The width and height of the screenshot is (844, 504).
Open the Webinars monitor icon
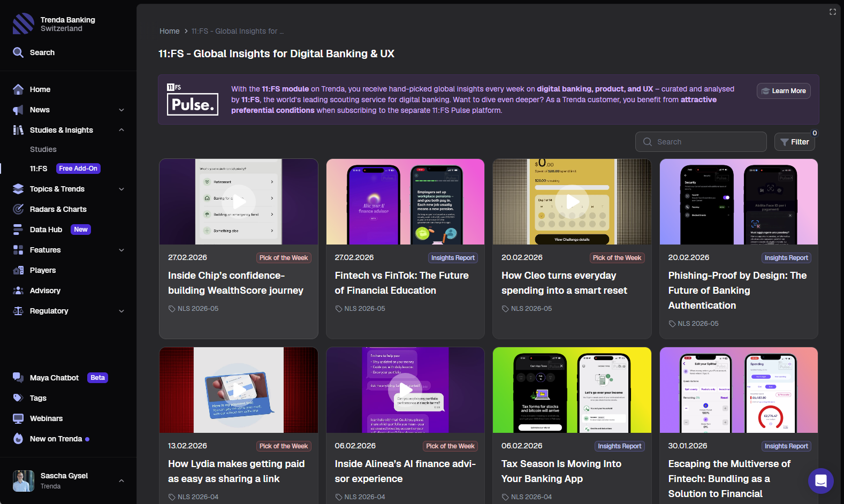point(18,418)
